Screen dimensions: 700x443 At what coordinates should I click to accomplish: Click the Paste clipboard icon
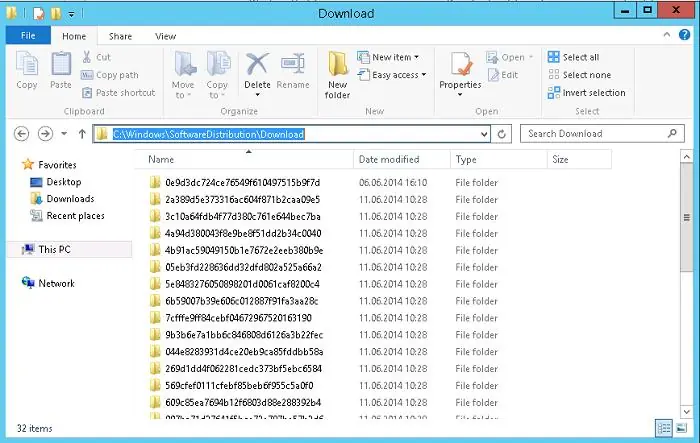point(61,63)
